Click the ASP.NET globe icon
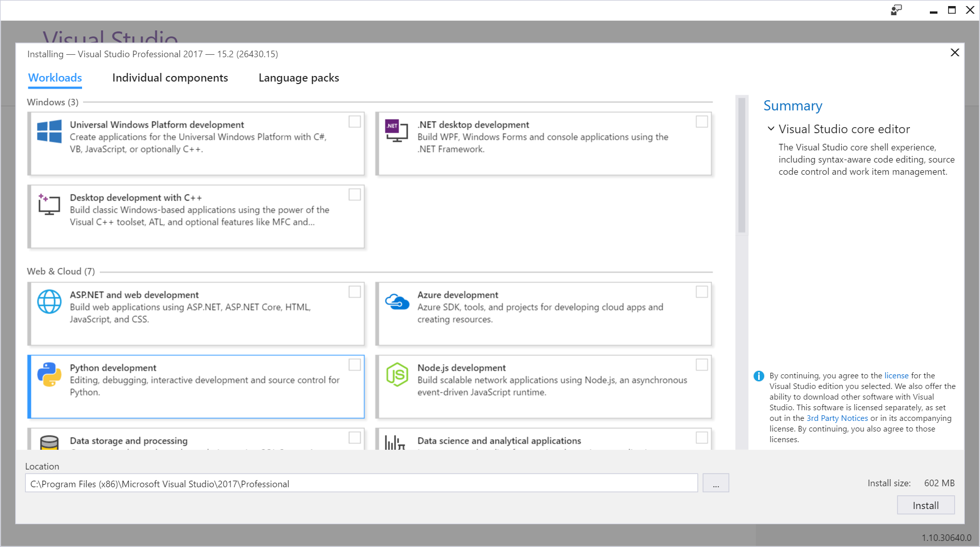This screenshot has height=547, width=980. [x=49, y=301]
